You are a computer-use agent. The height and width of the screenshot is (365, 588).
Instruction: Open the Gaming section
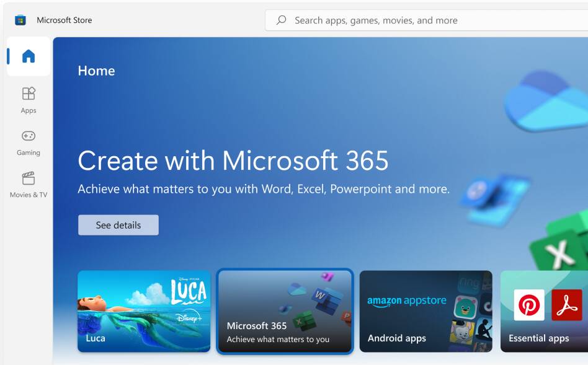(x=29, y=143)
